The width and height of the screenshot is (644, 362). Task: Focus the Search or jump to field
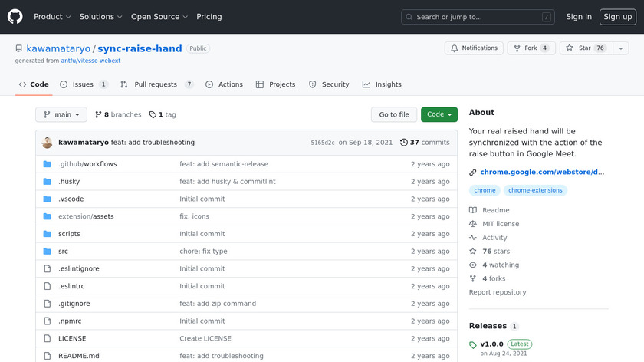coord(478,17)
